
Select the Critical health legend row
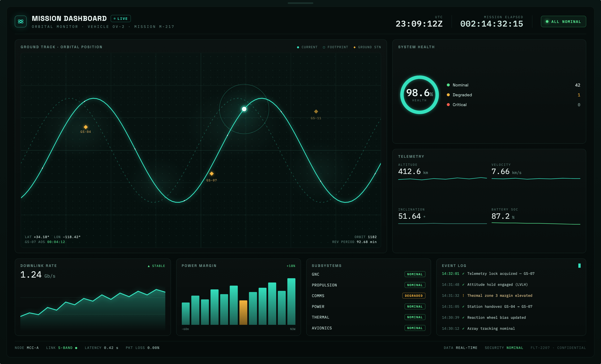513,105
